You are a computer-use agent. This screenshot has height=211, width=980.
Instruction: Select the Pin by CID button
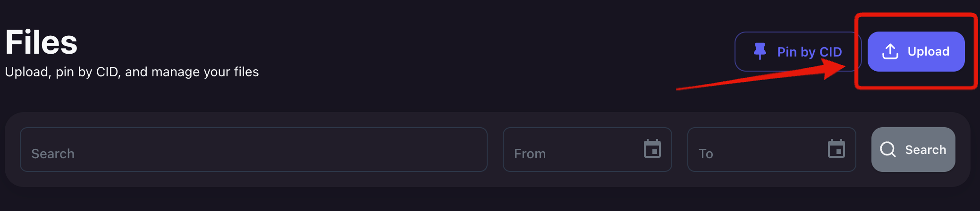[x=798, y=51]
